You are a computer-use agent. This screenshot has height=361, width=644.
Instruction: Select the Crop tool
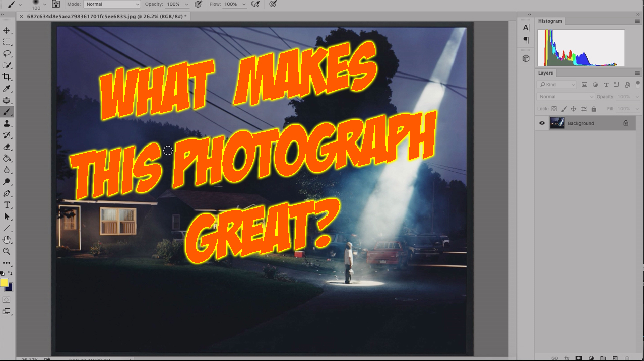[7, 77]
